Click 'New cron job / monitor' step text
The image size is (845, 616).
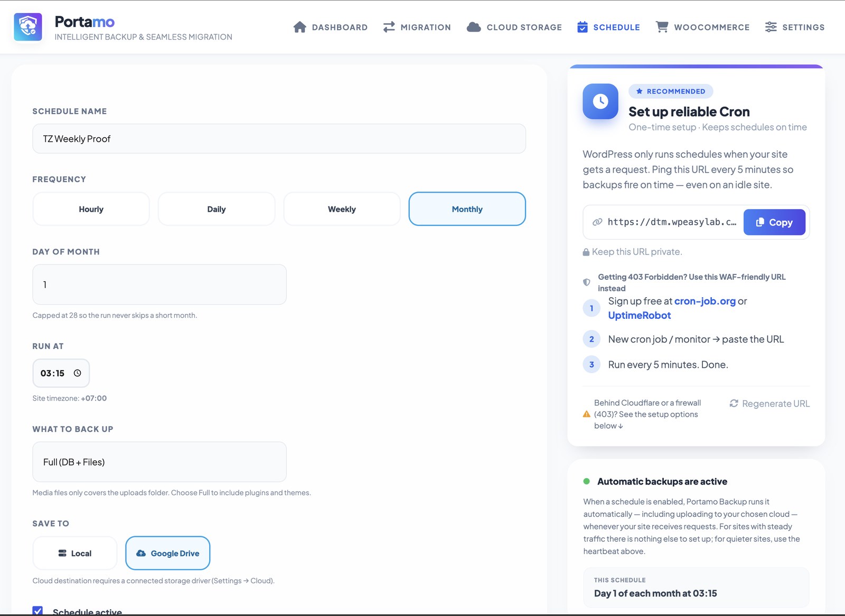point(696,339)
